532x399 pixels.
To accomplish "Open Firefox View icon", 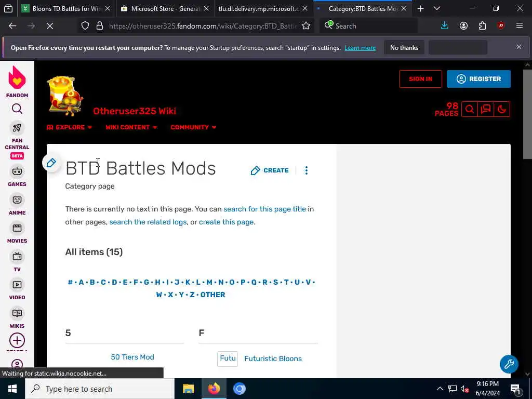I will (x=8, y=8).
